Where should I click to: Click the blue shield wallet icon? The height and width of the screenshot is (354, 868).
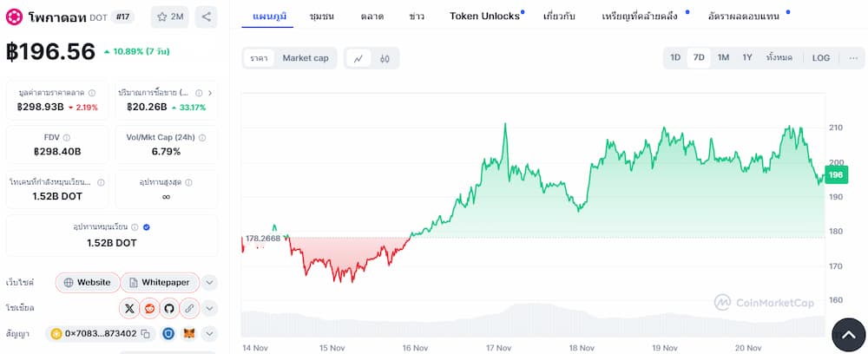[x=169, y=333]
